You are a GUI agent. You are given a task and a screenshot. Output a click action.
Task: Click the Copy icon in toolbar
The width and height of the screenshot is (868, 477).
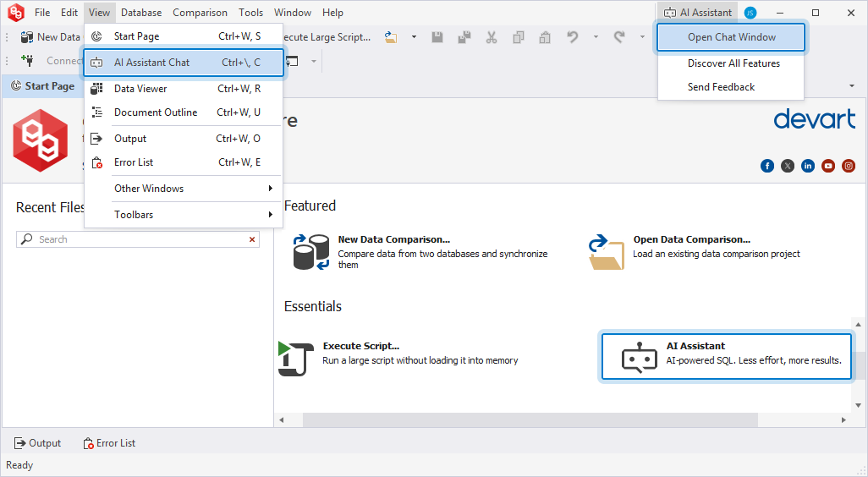pyautogui.click(x=518, y=37)
